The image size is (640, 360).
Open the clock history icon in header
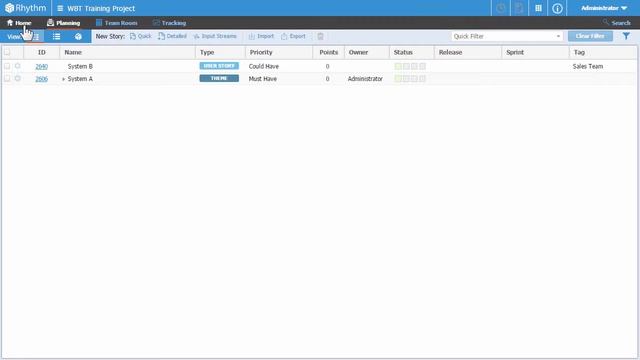click(501, 8)
